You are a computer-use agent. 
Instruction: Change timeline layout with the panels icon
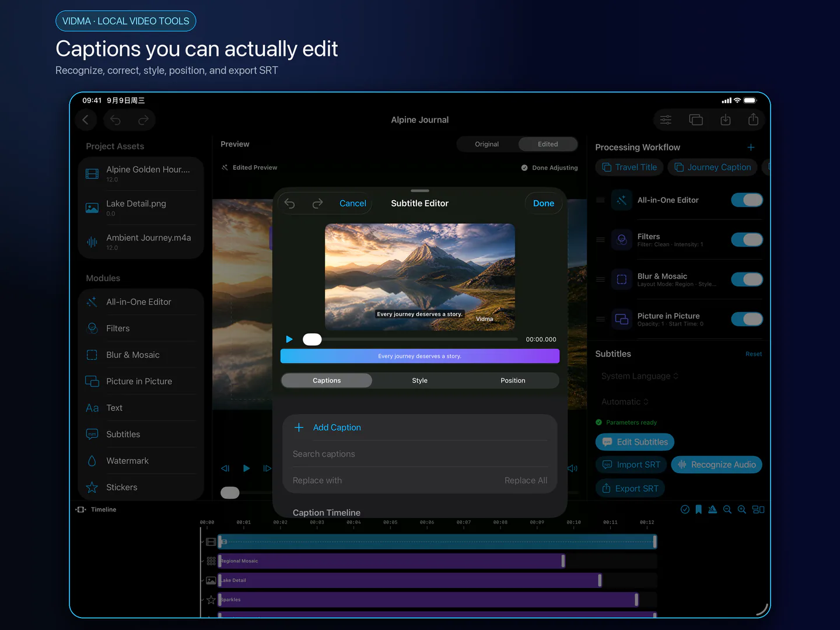coord(758,510)
